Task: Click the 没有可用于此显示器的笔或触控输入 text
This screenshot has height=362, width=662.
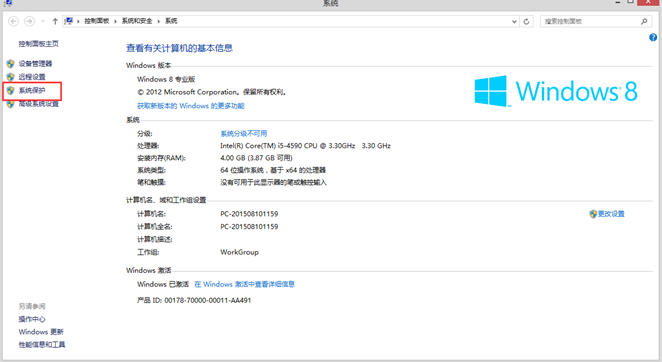Action: [x=273, y=182]
